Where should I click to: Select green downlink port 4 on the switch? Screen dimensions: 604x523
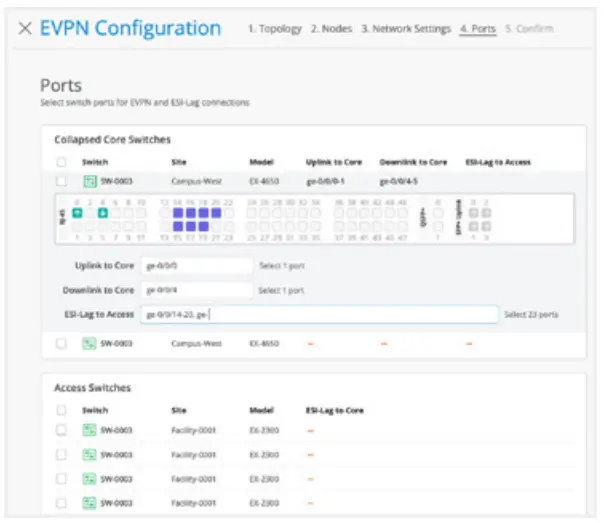[x=102, y=213]
